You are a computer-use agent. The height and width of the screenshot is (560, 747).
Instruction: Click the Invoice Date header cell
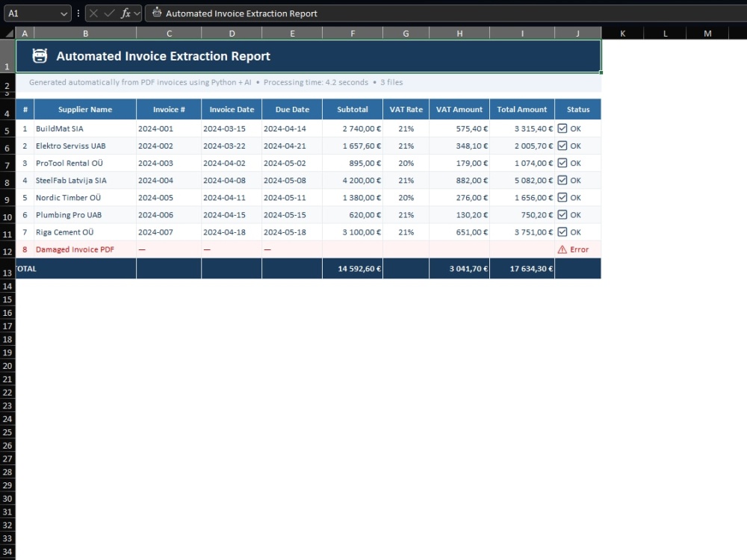(x=232, y=109)
